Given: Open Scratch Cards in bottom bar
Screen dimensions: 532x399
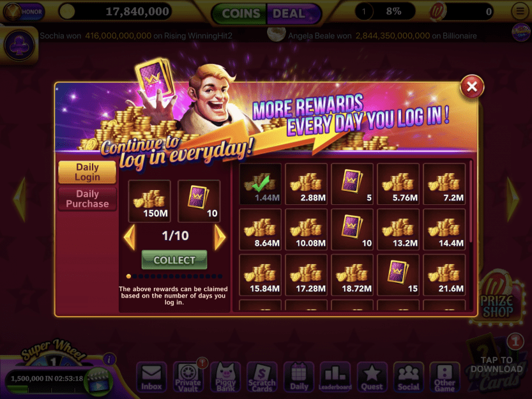Looking at the screenshot, I should point(262,377).
